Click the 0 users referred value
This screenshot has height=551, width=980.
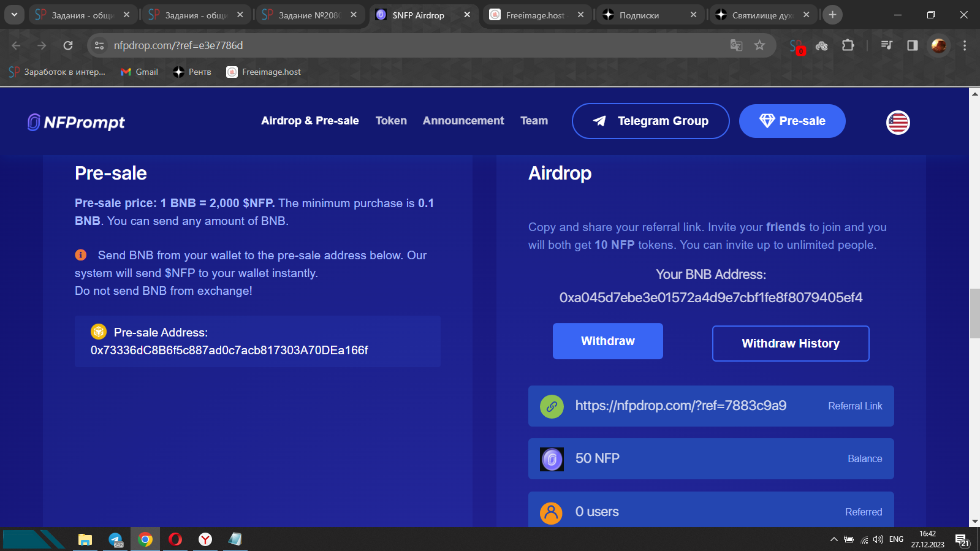click(597, 512)
